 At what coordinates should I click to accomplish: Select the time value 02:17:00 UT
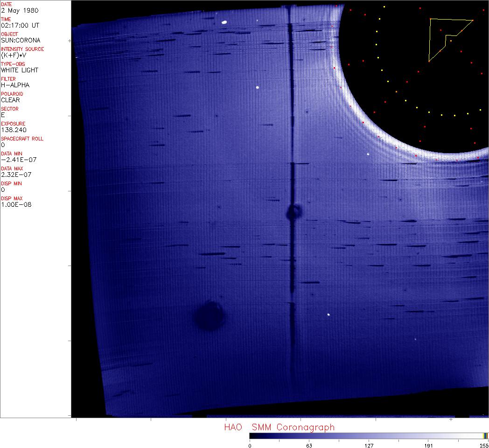click(19, 25)
